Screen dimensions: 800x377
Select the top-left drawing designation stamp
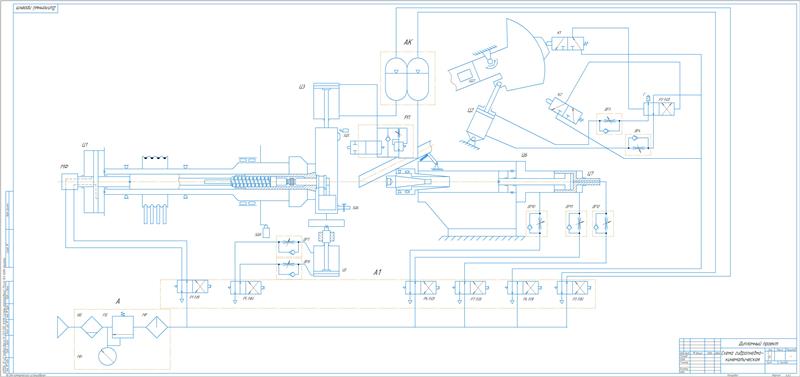pos(36,10)
